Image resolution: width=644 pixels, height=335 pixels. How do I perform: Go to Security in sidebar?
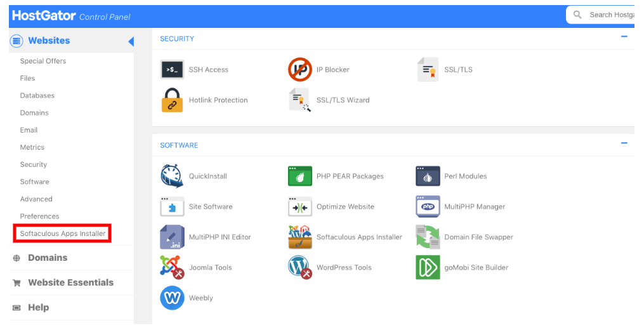point(34,164)
